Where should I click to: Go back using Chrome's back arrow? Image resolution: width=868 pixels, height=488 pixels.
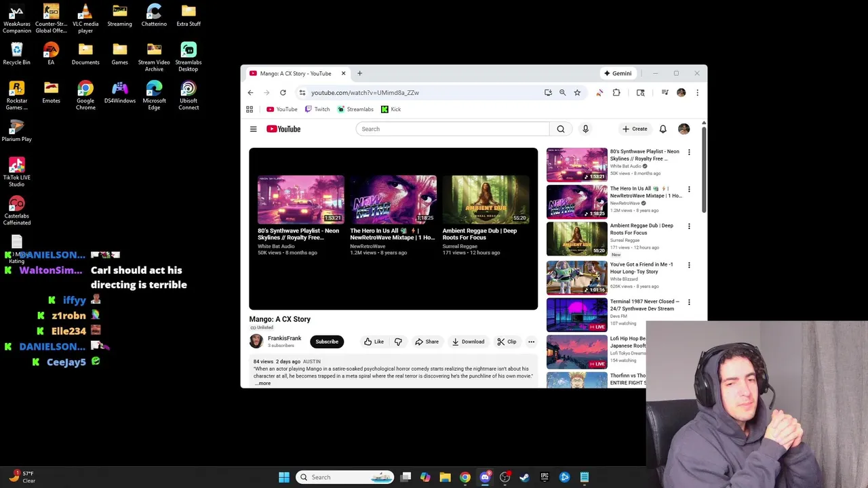tap(250, 93)
